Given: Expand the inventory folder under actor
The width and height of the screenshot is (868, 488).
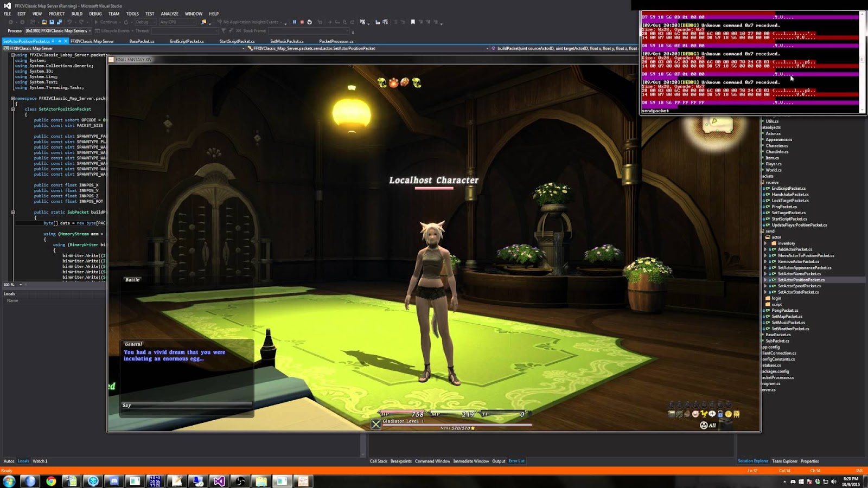Looking at the screenshot, I should pyautogui.click(x=767, y=243).
